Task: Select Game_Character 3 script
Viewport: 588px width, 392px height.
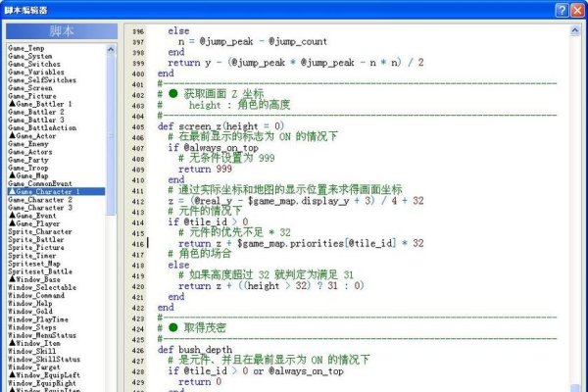Action: click(x=40, y=208)
